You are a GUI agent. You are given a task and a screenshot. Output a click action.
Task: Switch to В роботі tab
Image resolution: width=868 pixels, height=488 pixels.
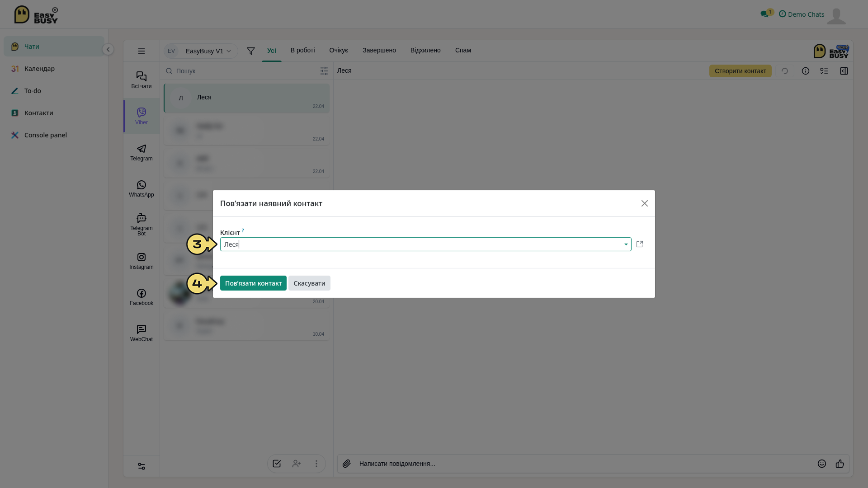click(303, 50)
